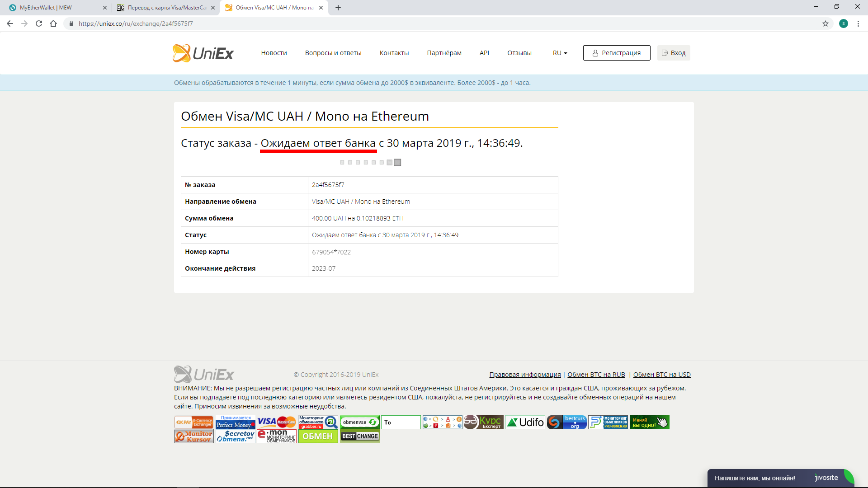Click the Меняй выгодно badge
This screenshot has height=488, width=868.
650,422
